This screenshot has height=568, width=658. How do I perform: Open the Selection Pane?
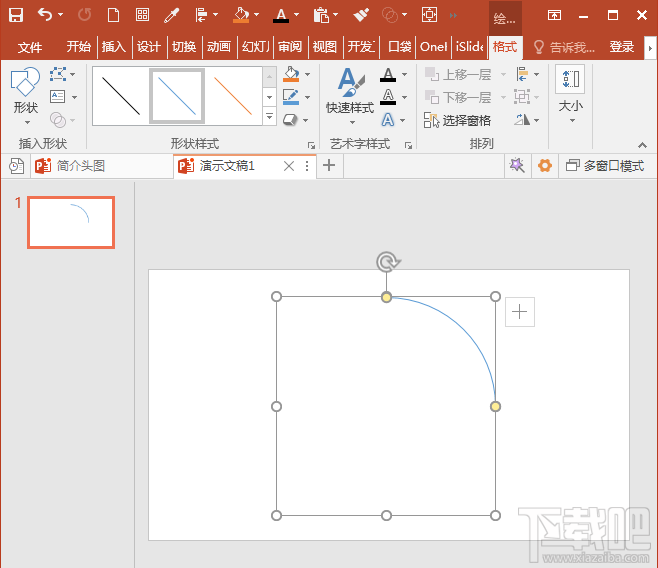[457, 120]
